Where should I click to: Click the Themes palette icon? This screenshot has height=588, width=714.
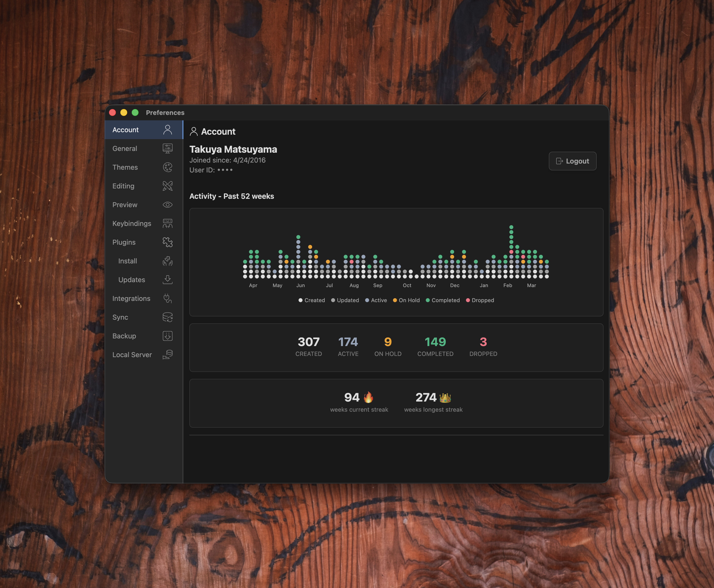point(167,167)
